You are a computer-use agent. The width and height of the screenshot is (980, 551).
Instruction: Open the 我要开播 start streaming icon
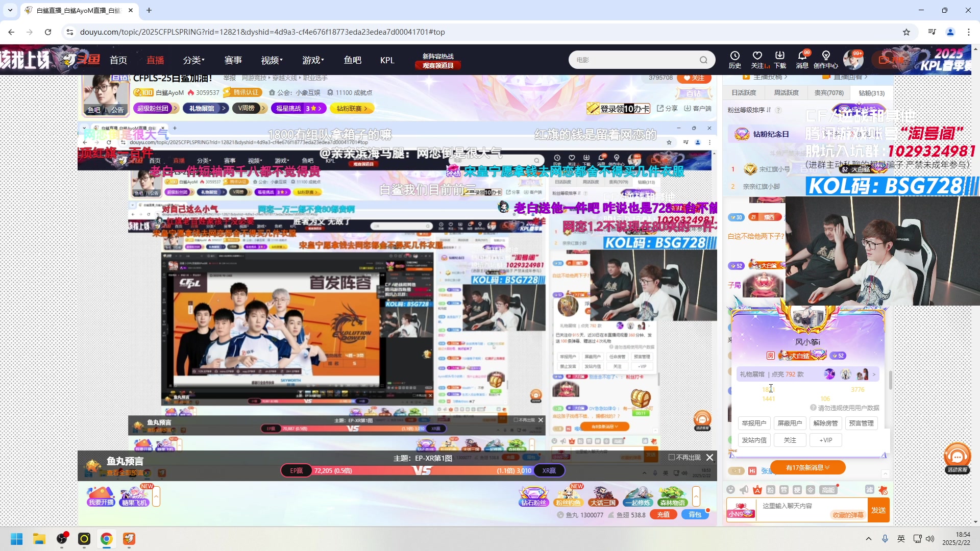point(101,496)
